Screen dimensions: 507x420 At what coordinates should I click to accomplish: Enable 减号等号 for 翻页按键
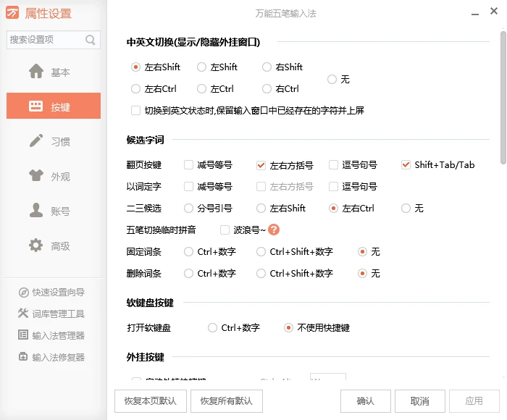(x=188, y=165)
